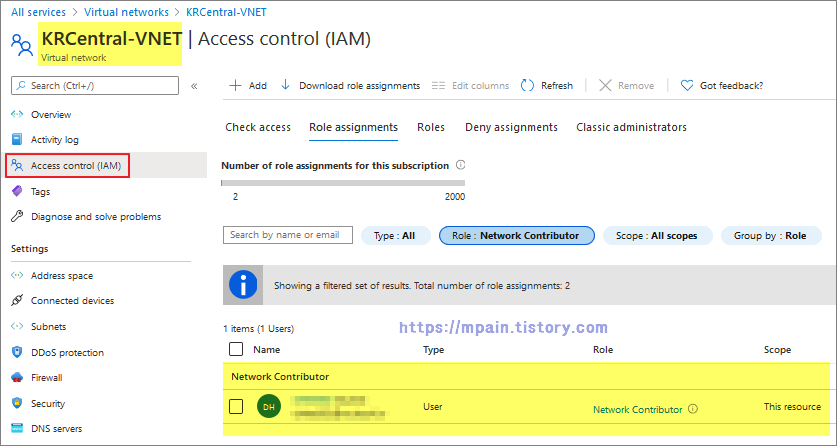This screenshot has height=446, width=837.
Task: Click the Edit columns icon
Action: click(438, 85)
